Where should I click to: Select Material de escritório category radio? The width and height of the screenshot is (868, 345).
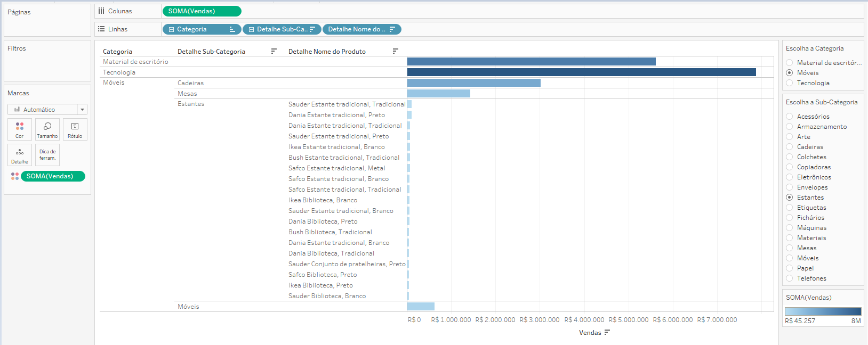coord(790,63)
